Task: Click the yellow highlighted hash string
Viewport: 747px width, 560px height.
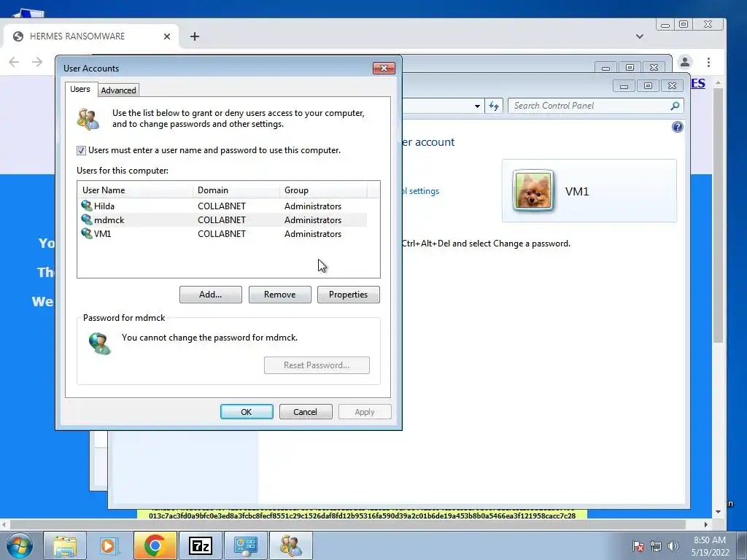Action: [362, 516]
